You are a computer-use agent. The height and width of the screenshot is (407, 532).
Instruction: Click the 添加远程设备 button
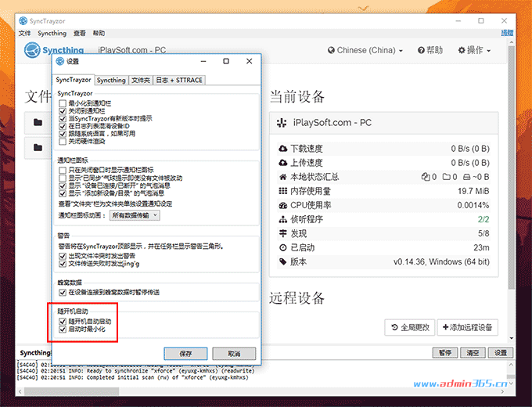click(468, 327)
